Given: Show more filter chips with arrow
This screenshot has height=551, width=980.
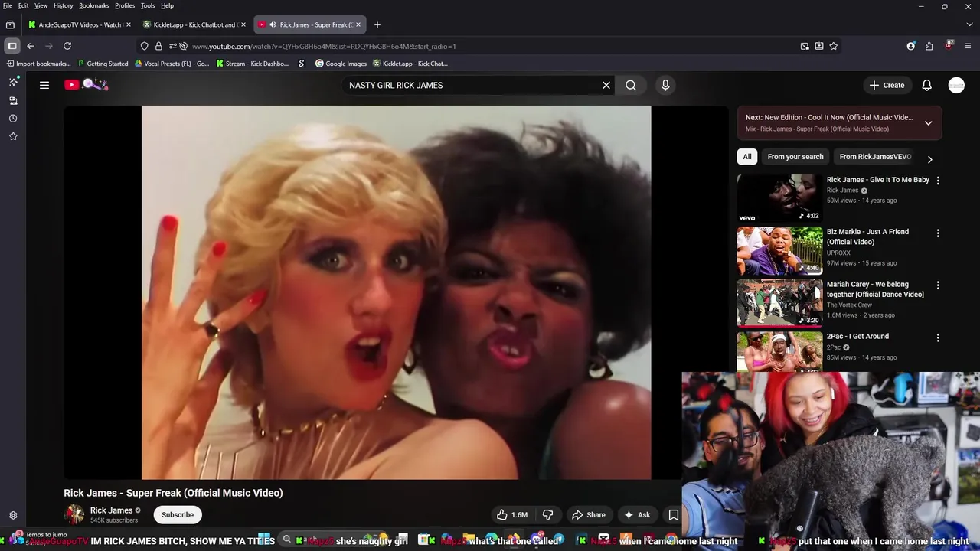Looking at the screenshot, I should (x=929, y=159).
